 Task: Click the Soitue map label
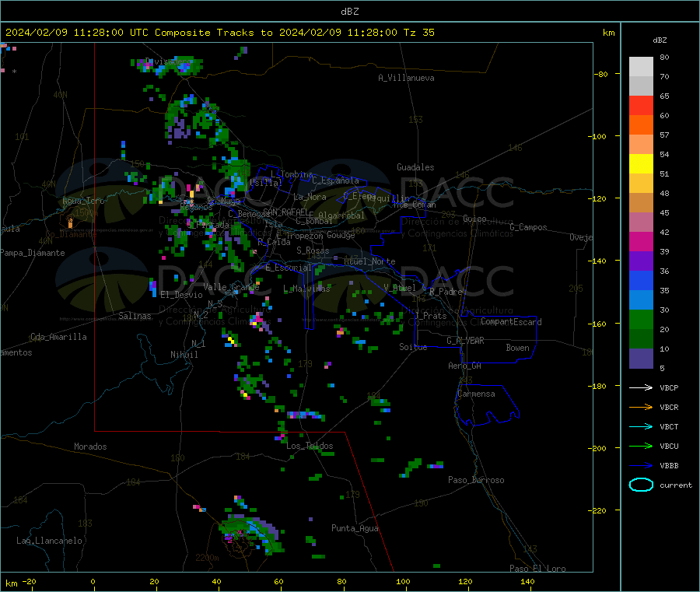pyautogui.click(x=413, y=347)
